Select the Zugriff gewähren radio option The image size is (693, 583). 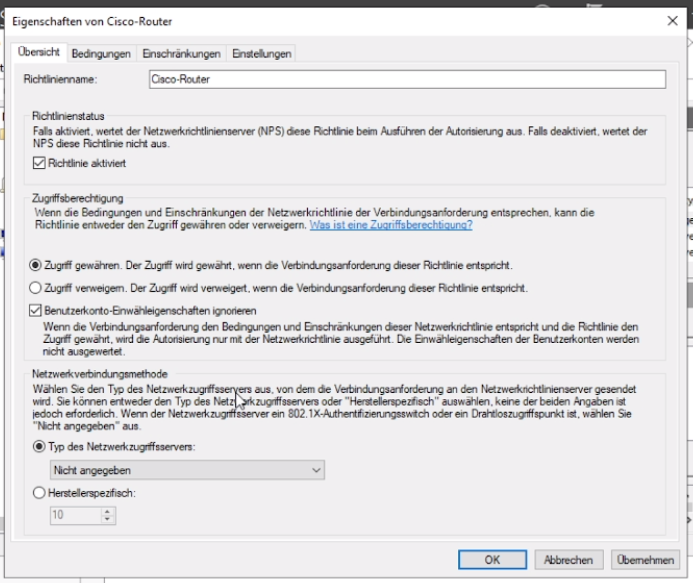click(x=35, y=266)
